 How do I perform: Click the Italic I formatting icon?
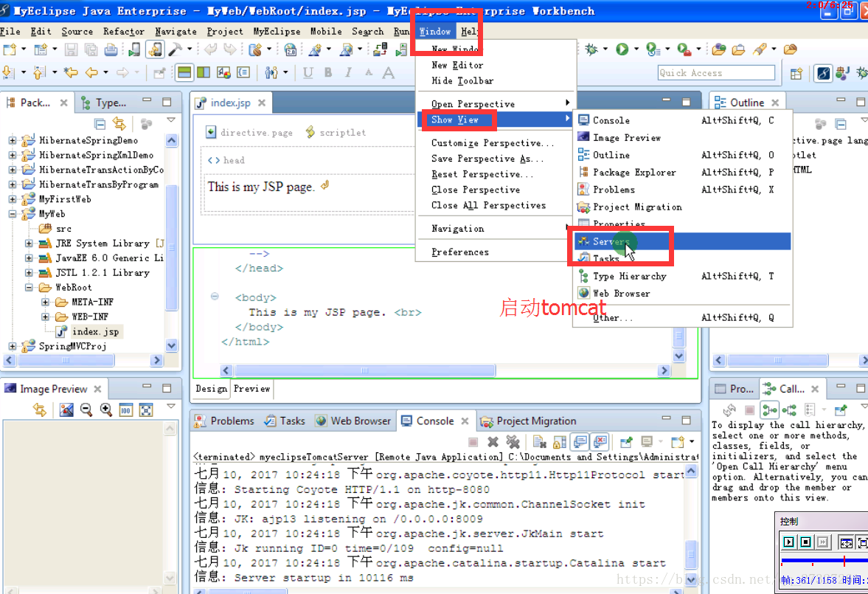[348, 72]
